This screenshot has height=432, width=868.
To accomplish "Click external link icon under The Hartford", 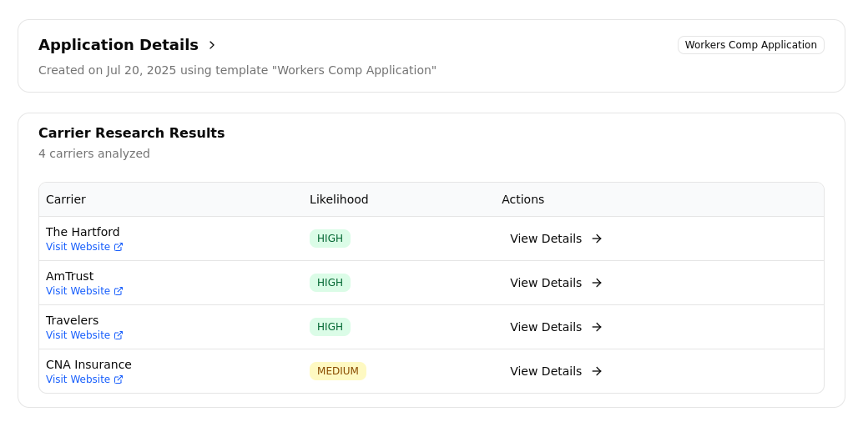I will pyautogui.click(x=119, y=247).
